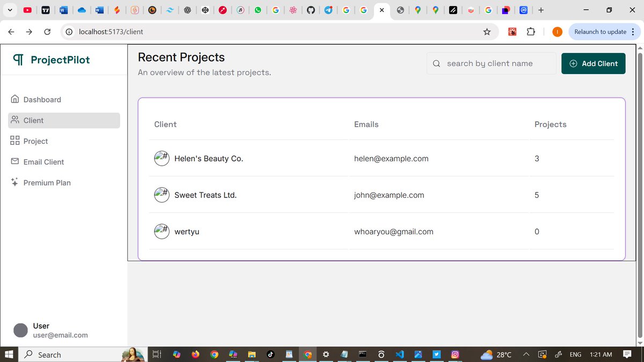
Task: Click the Helen's Beauty Co. avatar image
Action: [162, 158]
